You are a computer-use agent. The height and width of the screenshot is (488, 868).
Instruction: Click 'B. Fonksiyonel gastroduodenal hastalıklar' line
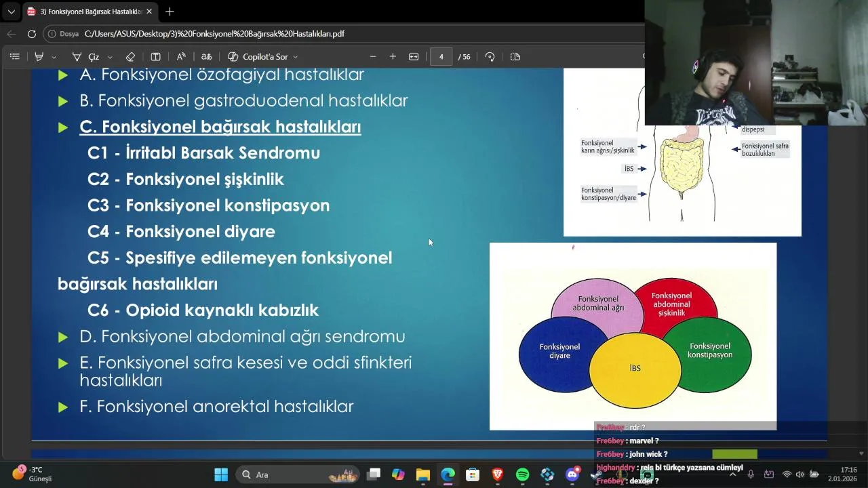pyautogui.click(x=243, y=101)
